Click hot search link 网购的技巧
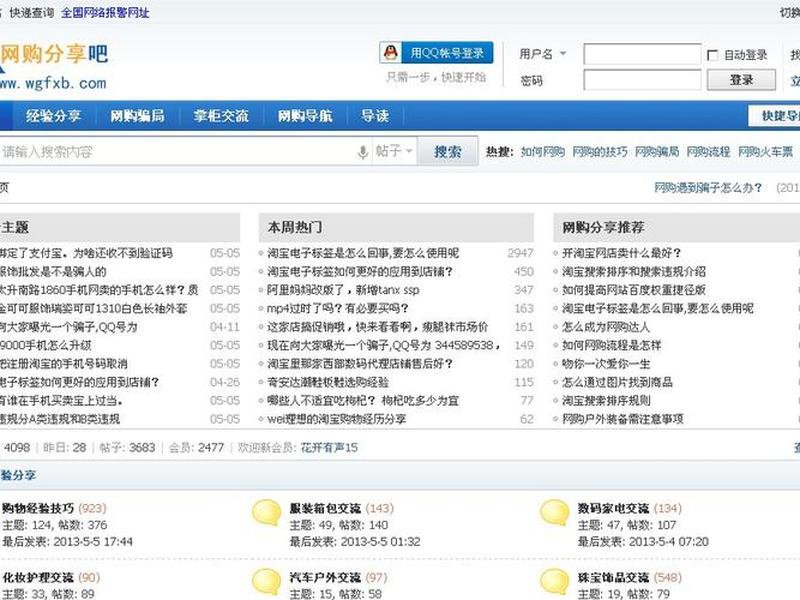 [599, 152]
